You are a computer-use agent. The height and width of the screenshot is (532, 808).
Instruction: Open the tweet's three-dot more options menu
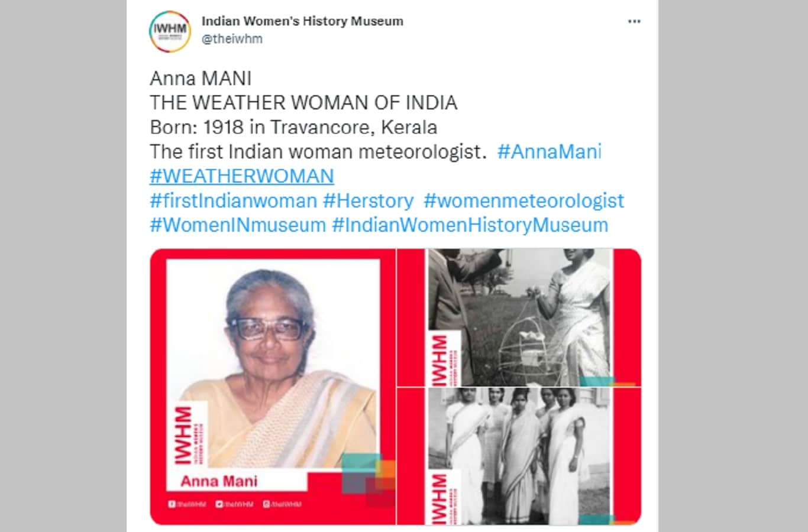(x=634, y=21)
